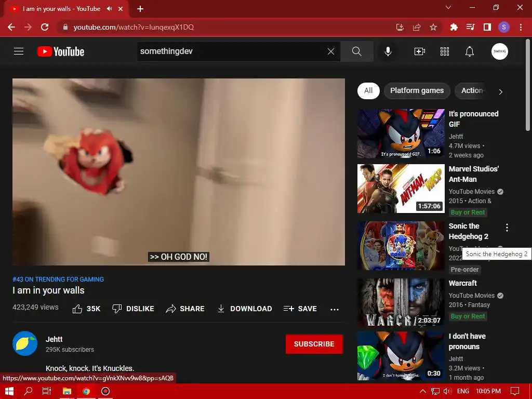This screenshot has width=532, height=399.
Task: Click the magnifying glass search button
Action: [356, 51]
